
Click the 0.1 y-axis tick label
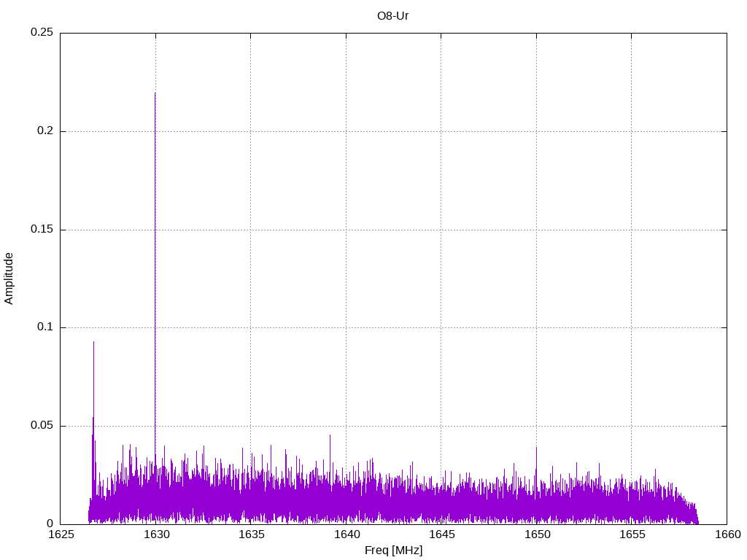point(45,327)
